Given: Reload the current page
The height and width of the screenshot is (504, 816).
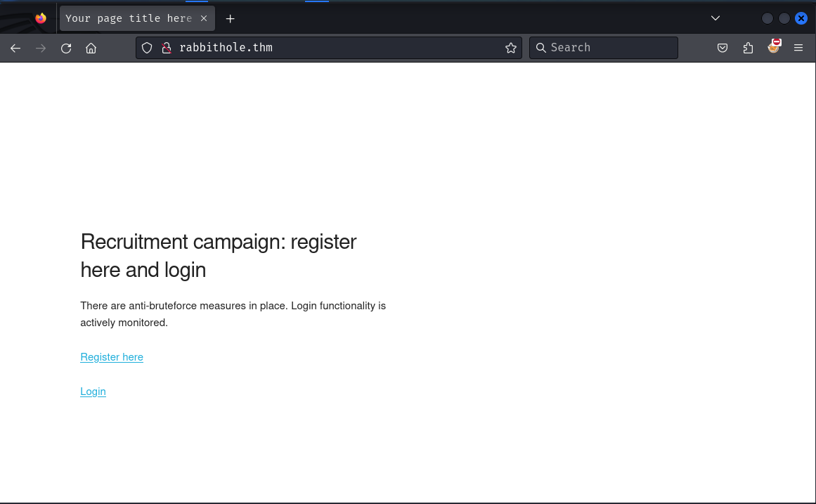Looking at the screenshot, I should [66, 48].
